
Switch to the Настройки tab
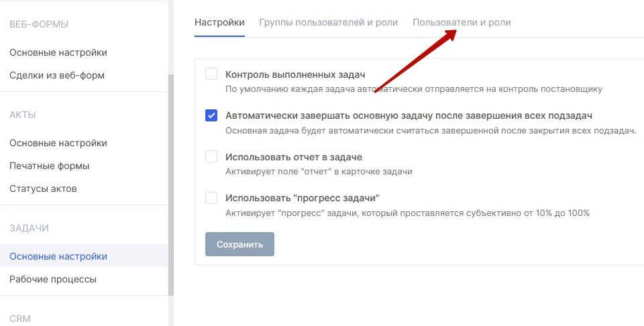pos(219,22)
